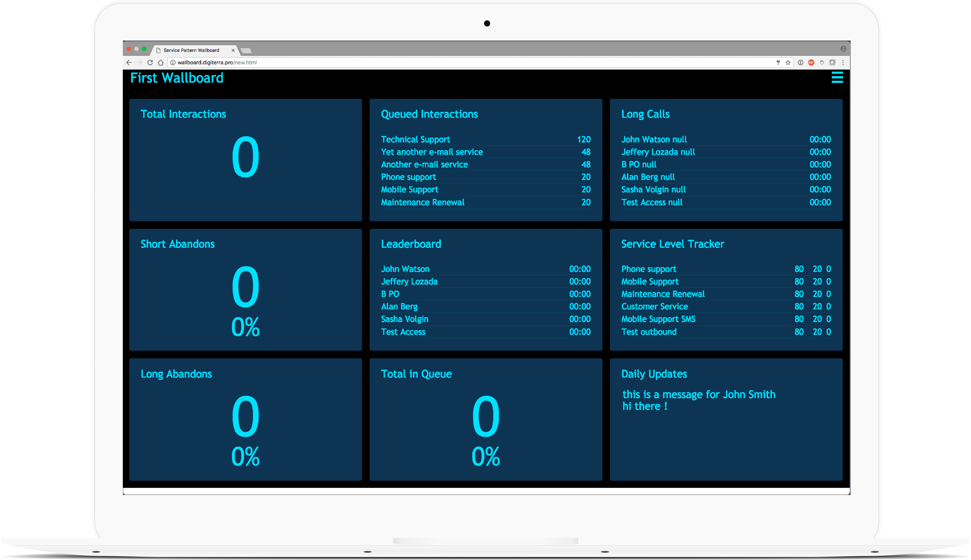The image size is (971, 560).
Task: Open the browser home page
Action: [x=161, y=62]
